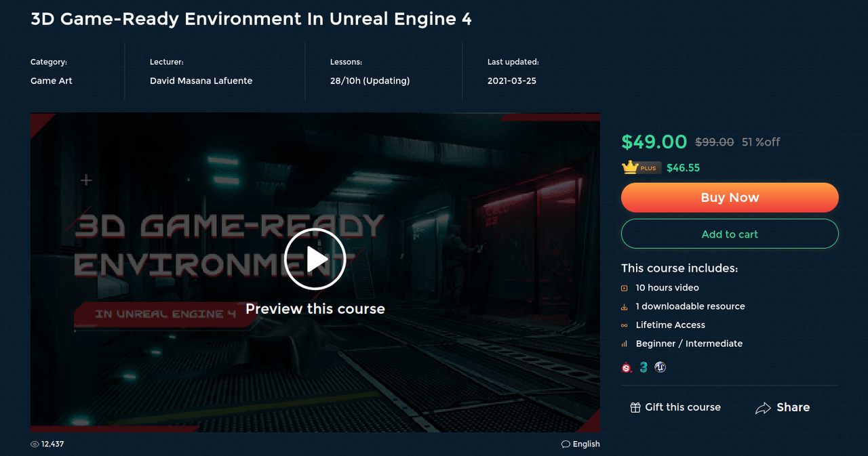Viewport: 868px width, 456px height.
Task: Click the Share arrow icon
Action: tap(763, 408)
